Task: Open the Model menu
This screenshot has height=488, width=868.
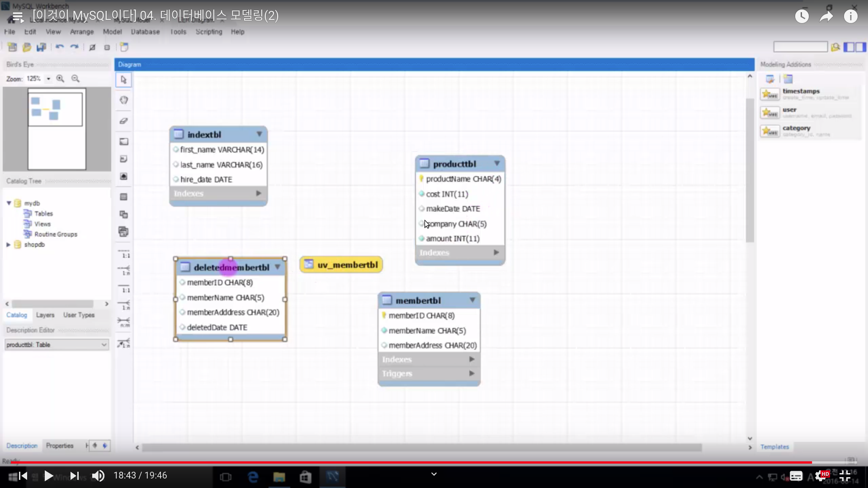Action: pos(112,32)
